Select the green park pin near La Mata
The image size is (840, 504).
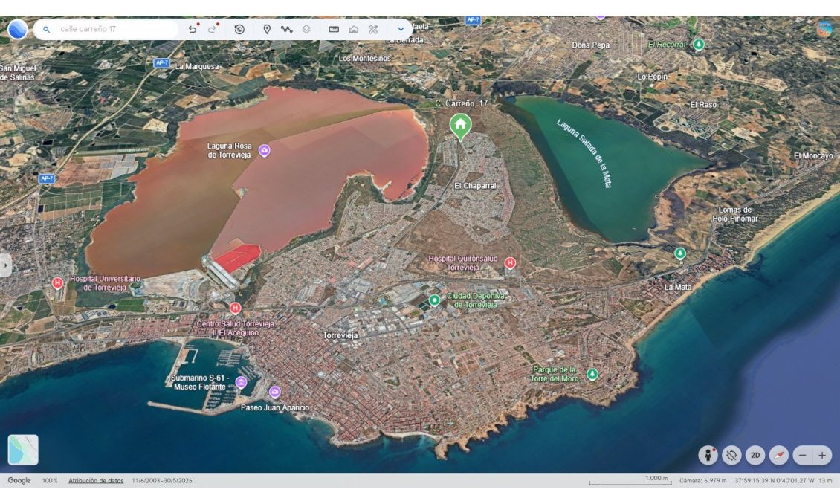tap(680, 253)
